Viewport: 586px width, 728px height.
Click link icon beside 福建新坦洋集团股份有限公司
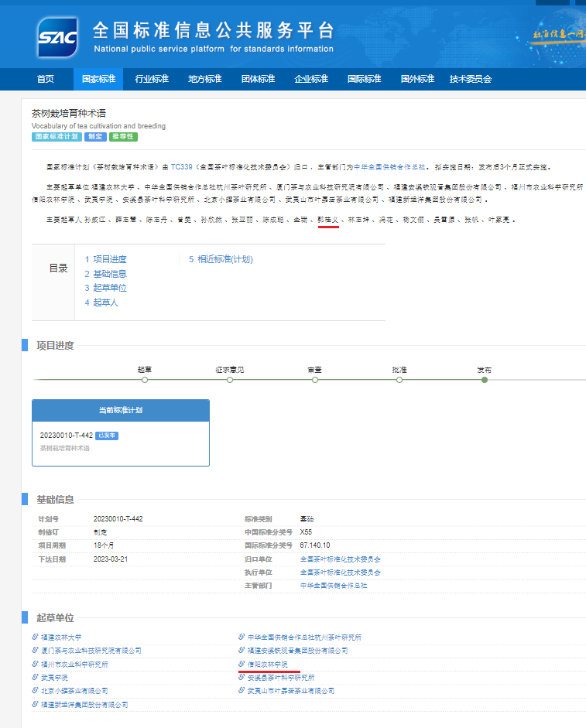(36, 705)
